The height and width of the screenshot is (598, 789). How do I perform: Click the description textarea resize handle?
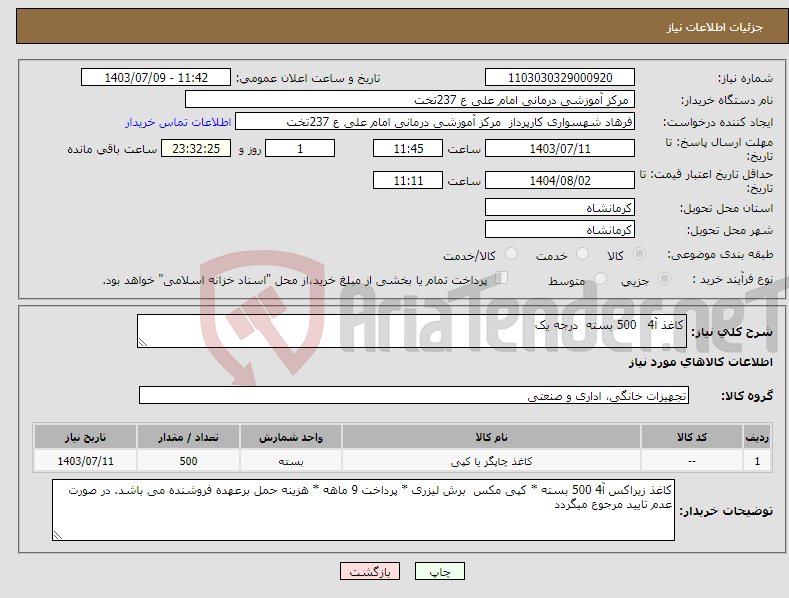pyautogui.click(x=143, y=342)
